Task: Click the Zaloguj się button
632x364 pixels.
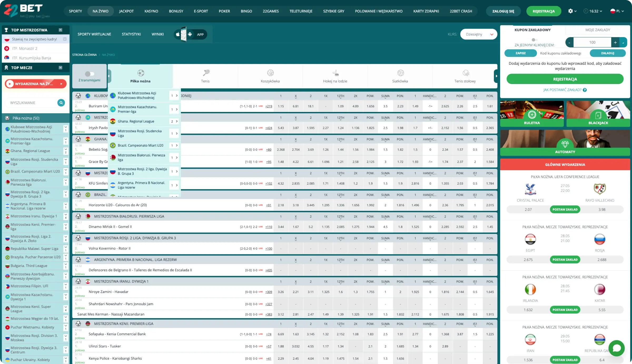Action: point(503,11)
